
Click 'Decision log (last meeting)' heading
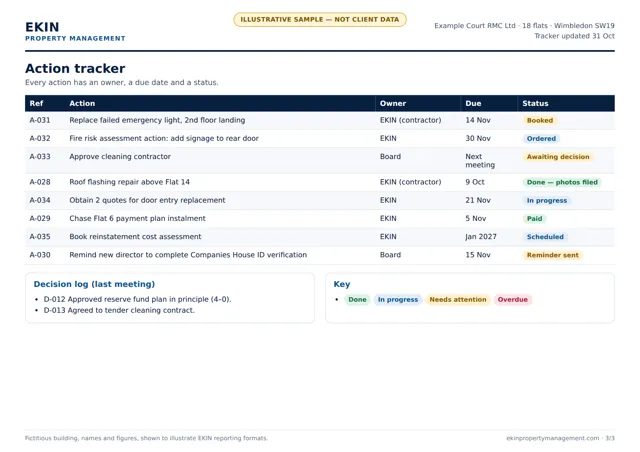(94, 284)
